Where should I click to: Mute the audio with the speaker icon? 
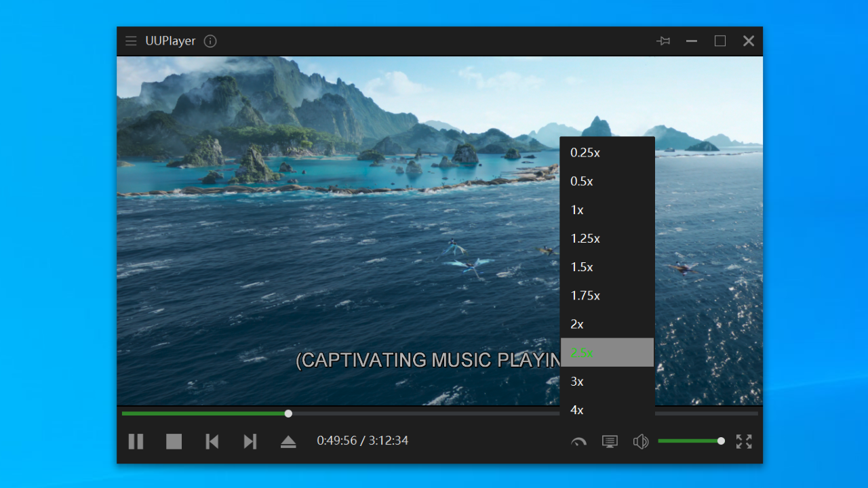pyautogui.click(x=641, y=442)
